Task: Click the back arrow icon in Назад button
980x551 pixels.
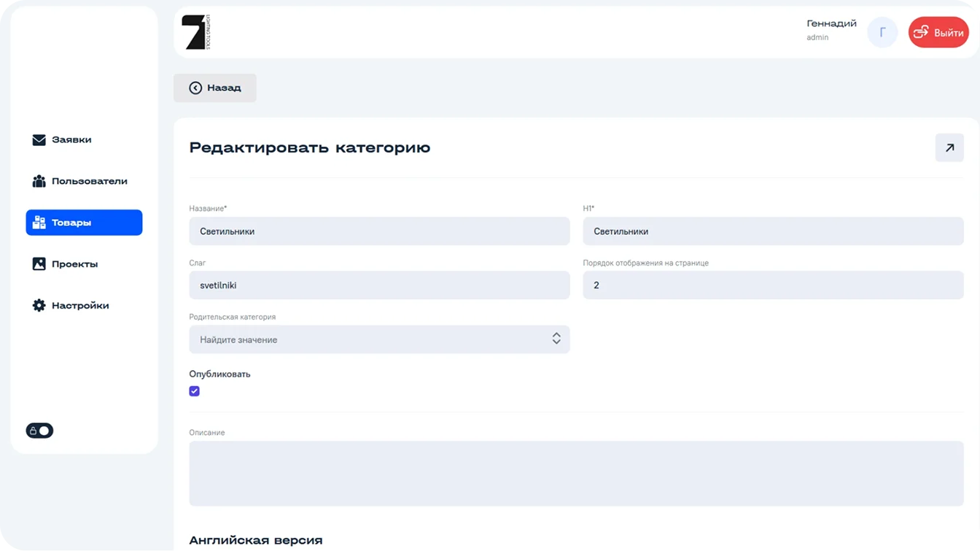Action: [x=195, y=87]
